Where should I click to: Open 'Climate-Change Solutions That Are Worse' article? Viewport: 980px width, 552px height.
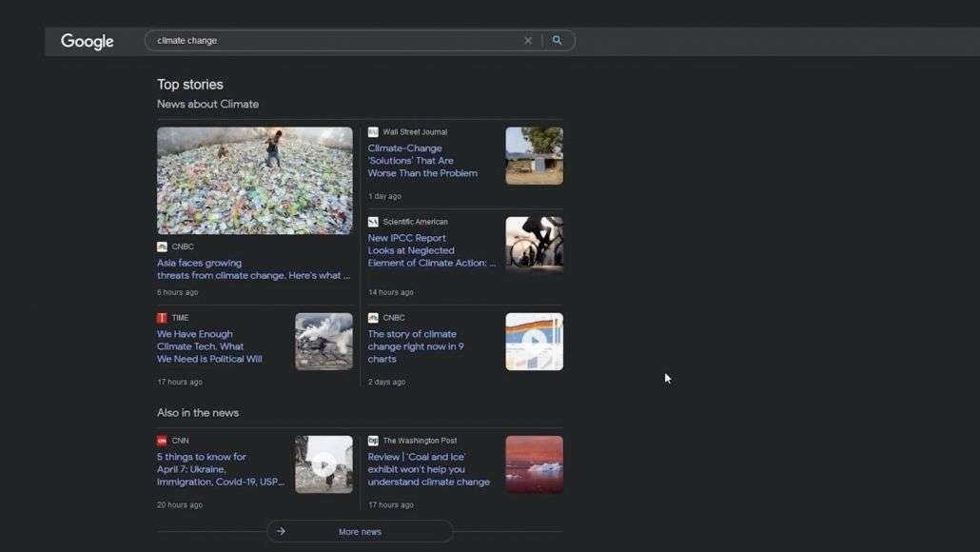[422, 161]
